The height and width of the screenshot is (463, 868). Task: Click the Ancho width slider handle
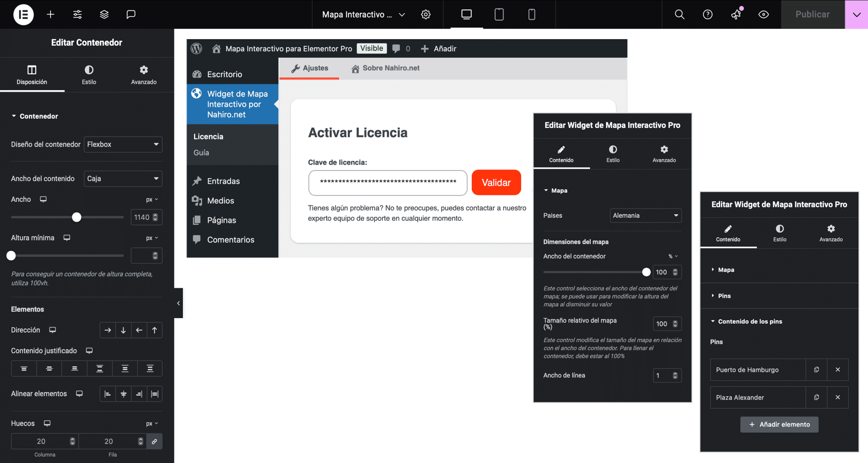(x=77, y=217)
